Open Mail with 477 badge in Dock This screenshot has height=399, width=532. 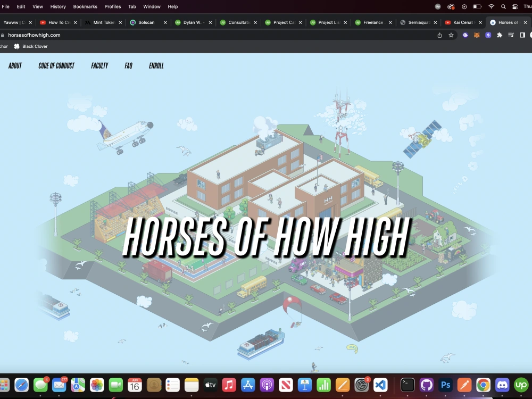click(x=59, y=385)
